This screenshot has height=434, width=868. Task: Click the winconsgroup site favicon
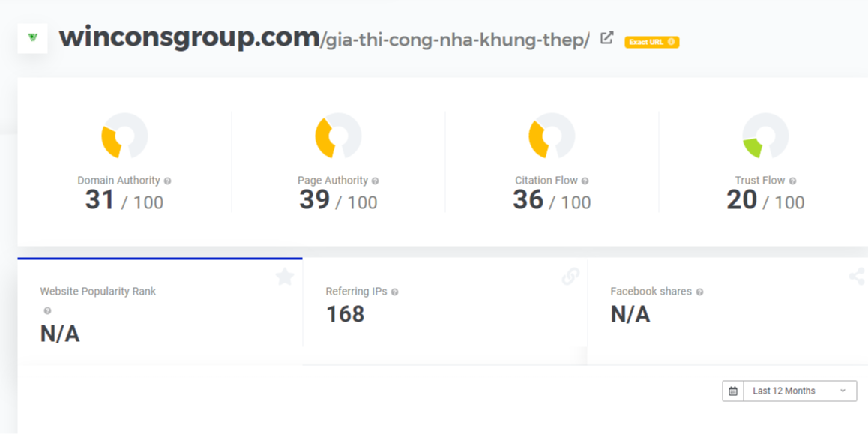coord(33,37)
